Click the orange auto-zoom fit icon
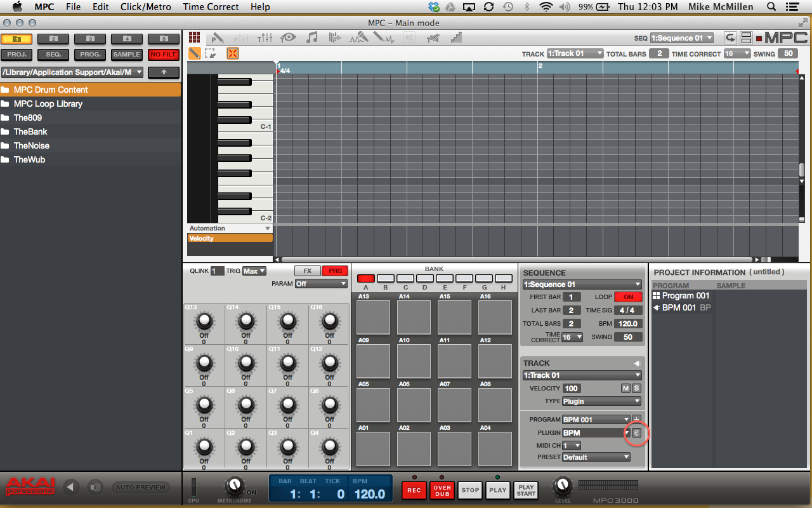This screenshot has height=508, width=812. point(233,53)
